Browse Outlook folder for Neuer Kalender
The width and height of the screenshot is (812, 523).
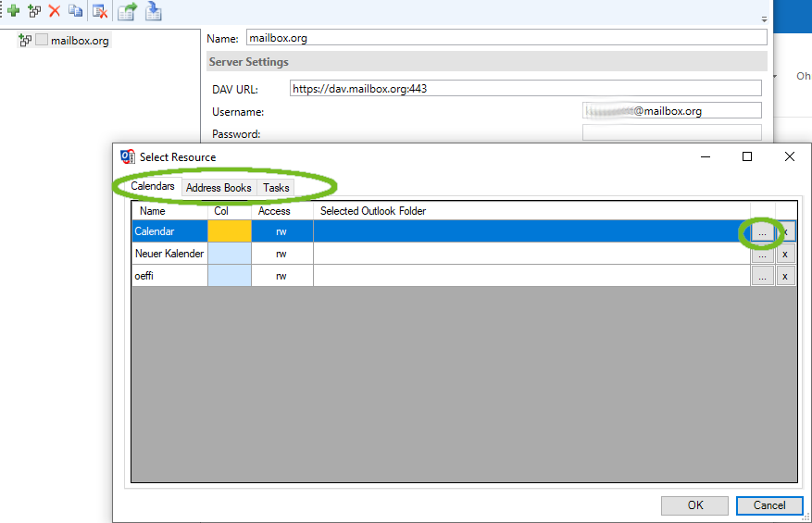tap(762, 255)
